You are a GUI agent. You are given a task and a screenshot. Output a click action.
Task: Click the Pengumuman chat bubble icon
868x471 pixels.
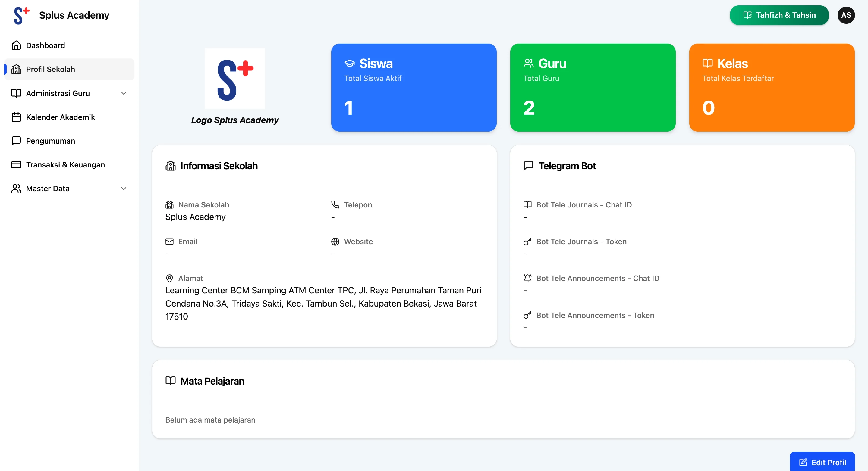tap(16, 141)
